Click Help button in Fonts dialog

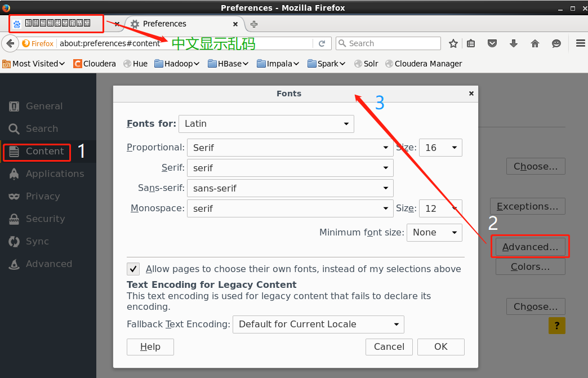click(150, 347)
